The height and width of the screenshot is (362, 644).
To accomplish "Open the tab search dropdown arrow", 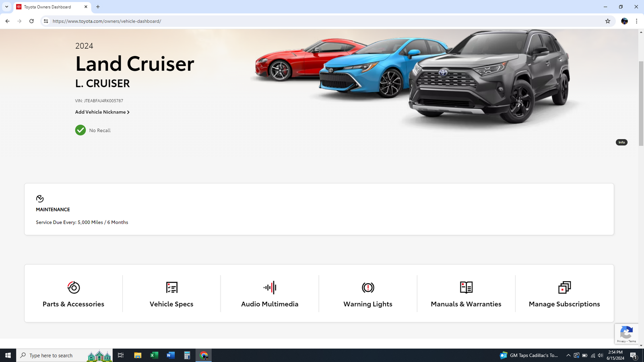I will point(6,7).
